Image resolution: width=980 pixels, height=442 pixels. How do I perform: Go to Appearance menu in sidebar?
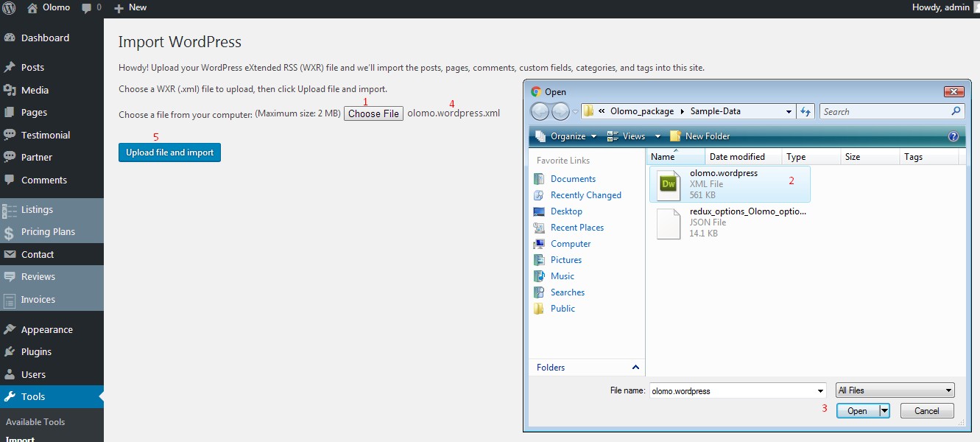(46, 330)
